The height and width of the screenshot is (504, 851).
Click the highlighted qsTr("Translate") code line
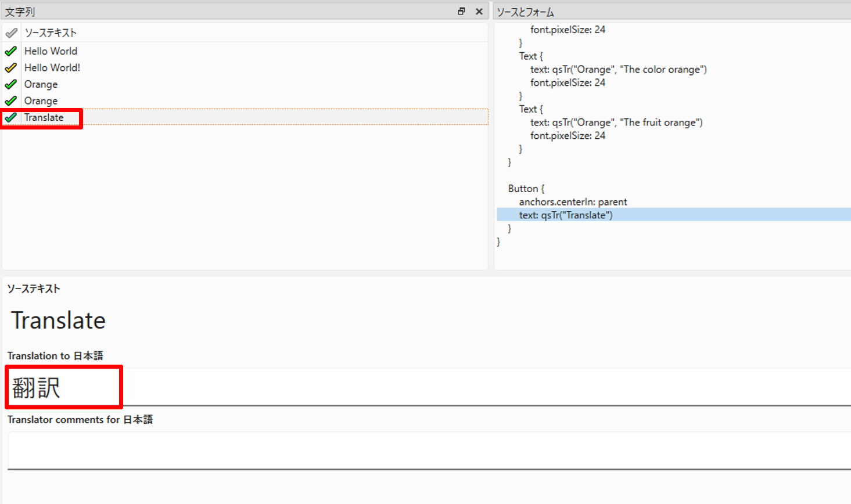coord(566,215)
